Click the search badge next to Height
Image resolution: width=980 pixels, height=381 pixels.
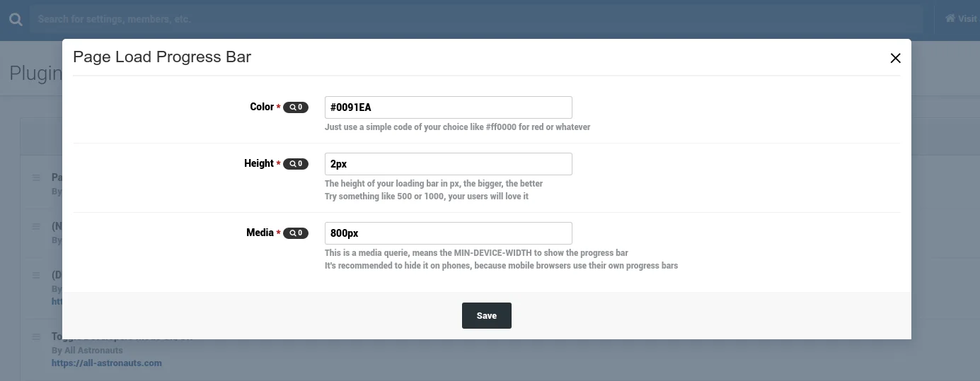296,164
